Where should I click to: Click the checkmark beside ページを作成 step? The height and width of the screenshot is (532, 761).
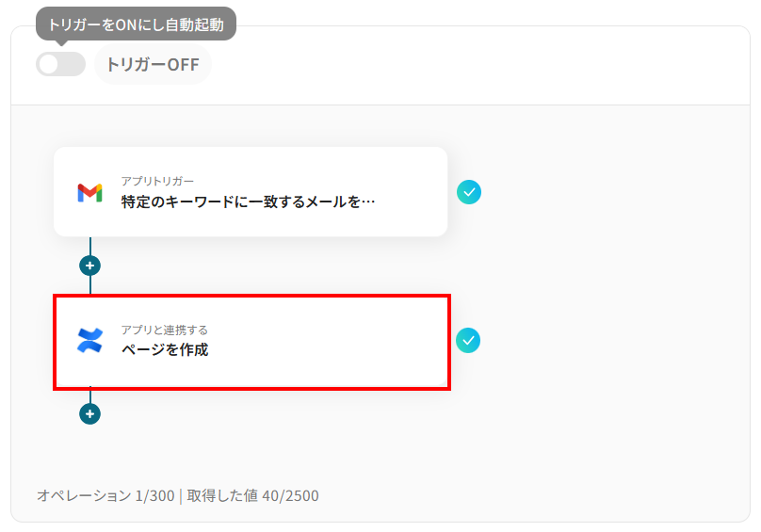tap(468, 340)
